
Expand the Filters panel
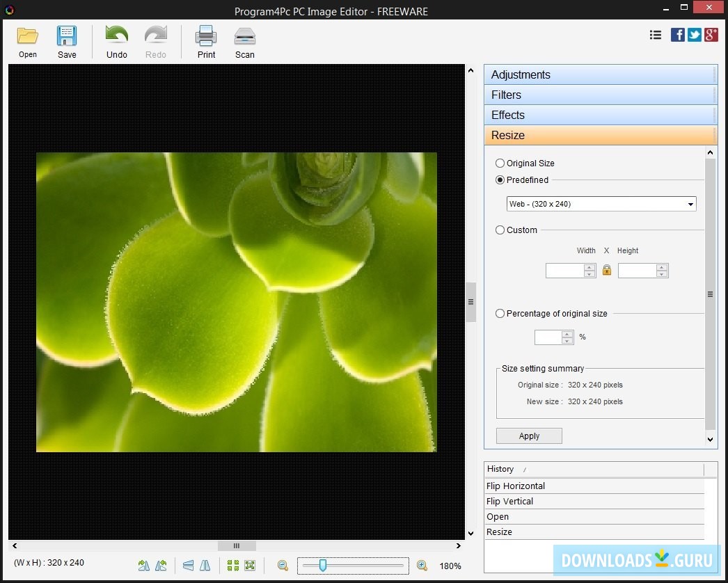click(601, 95)
